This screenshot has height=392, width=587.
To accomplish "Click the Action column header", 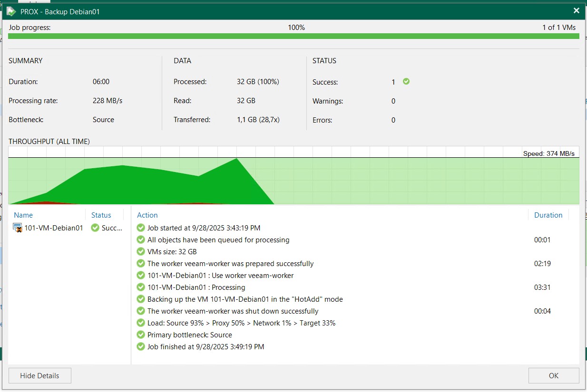I will (147, 215).
